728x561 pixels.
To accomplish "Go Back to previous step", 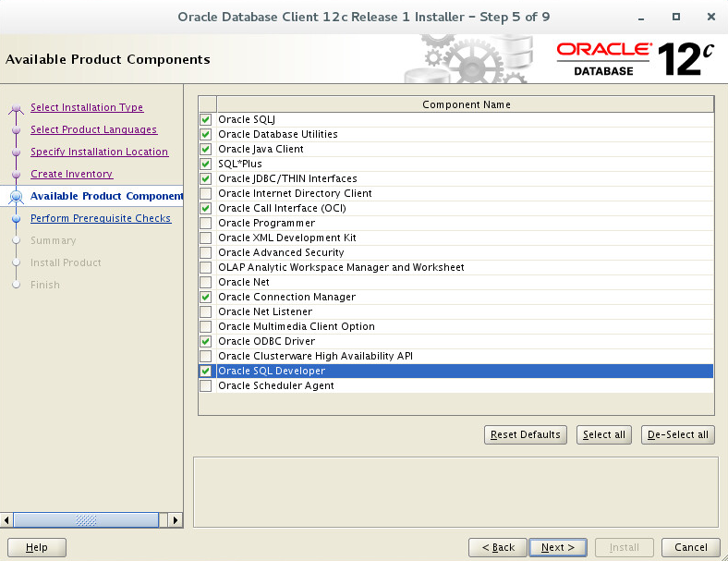I will (x=498, y=547).
